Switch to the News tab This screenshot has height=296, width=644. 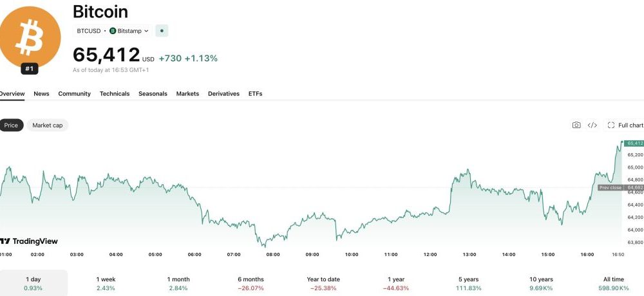(41, 93)
